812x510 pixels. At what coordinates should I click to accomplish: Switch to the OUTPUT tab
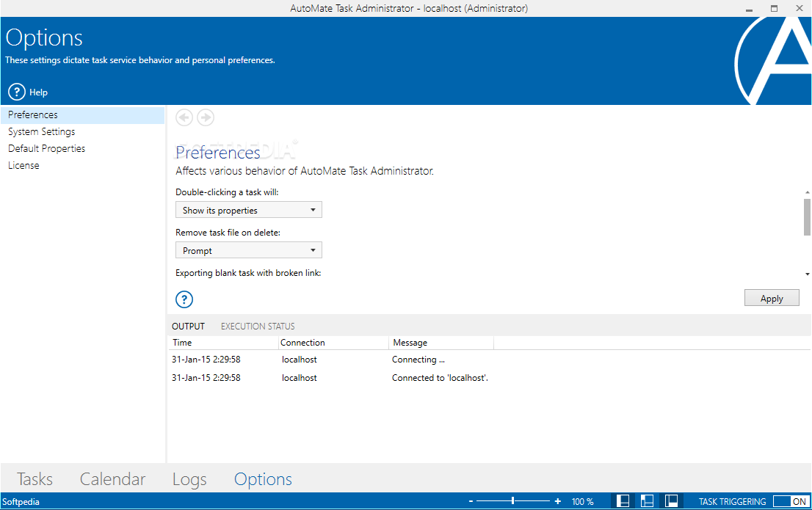[x=189, y=327]
